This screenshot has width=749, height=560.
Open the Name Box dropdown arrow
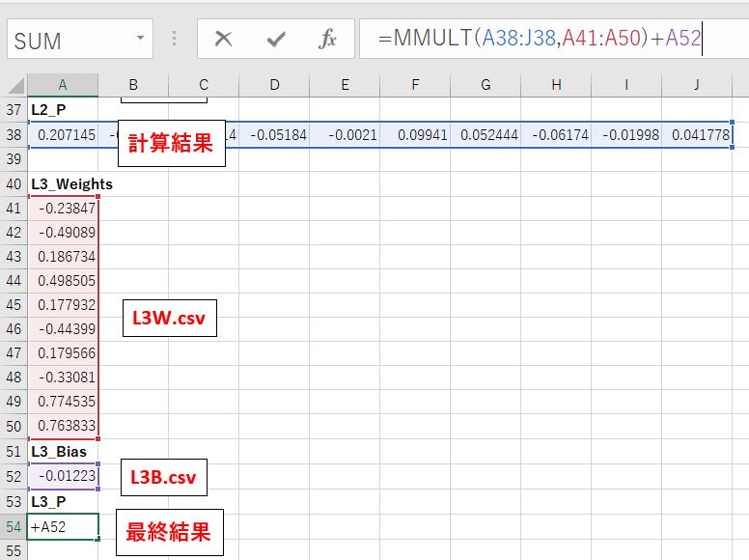click(x=140, y=40)
